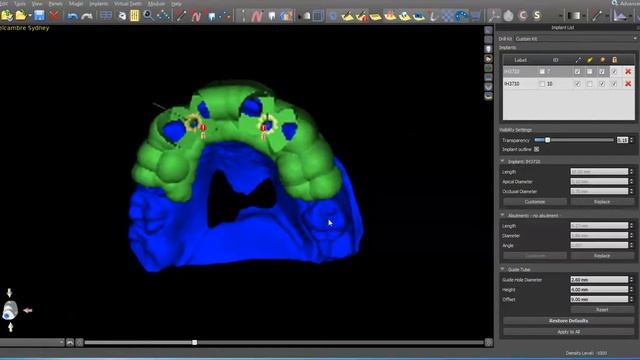This screenshot has height=360, width=640.
Task: Toggle last column checkbox for implant 10
Action: [x=614, y=84]
